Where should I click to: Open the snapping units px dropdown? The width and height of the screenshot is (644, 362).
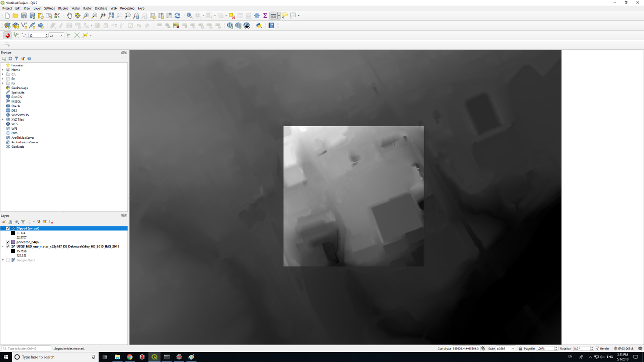(x=61, y=35)
